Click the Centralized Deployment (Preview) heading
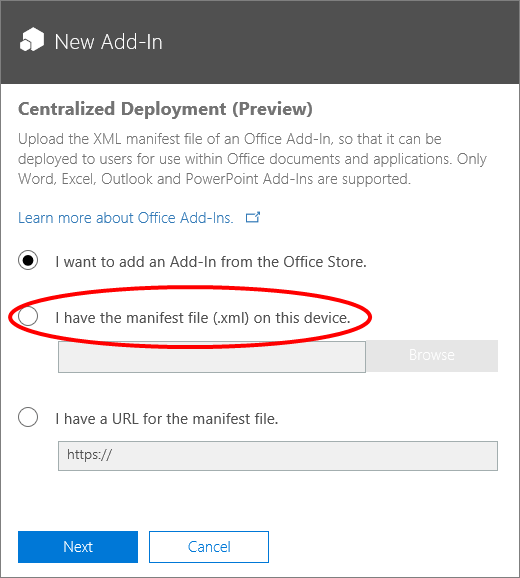 165,109
